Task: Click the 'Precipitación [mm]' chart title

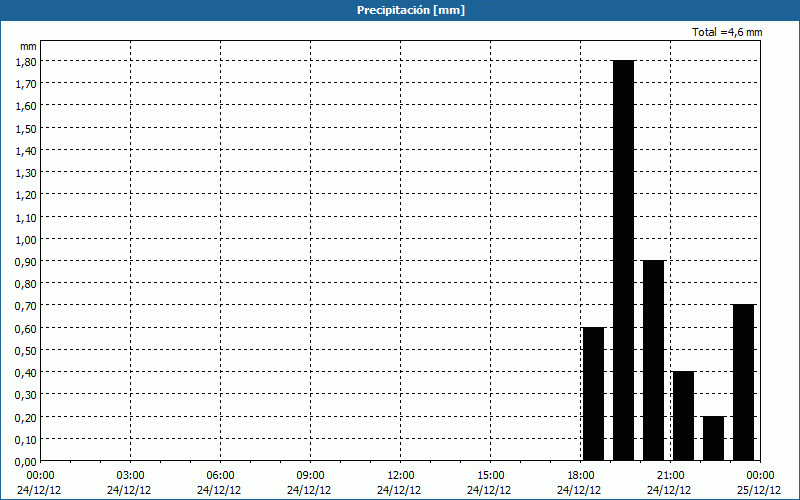Action: (411, 10)
